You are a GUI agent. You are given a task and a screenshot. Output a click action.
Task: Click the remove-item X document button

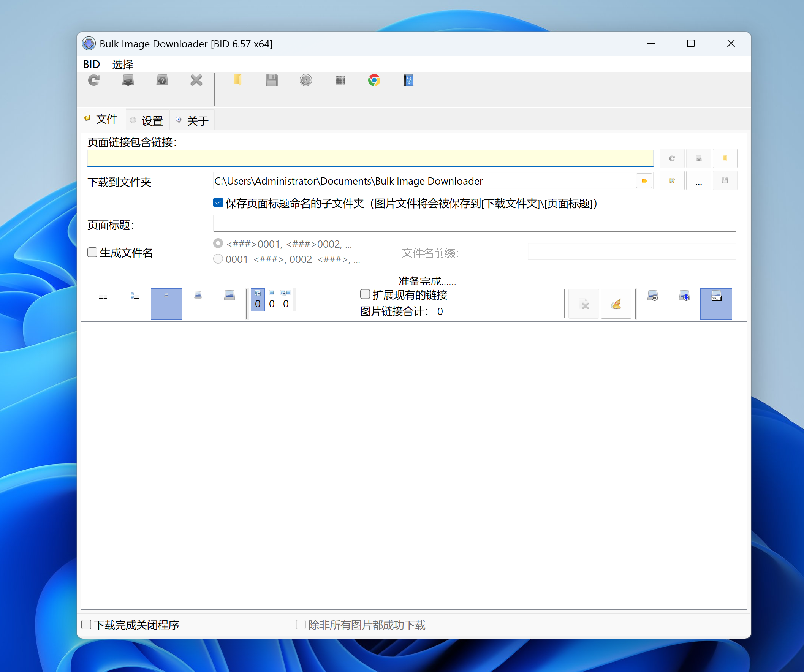tap(584, 304)
